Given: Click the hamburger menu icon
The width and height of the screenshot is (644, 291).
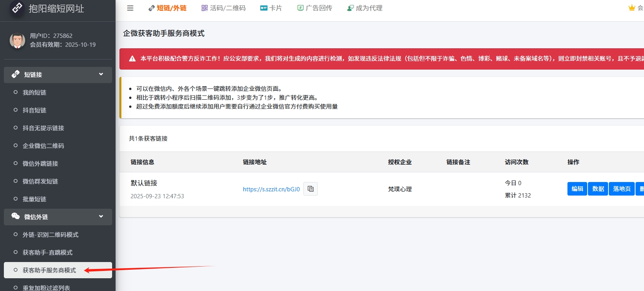Looking at the screenshot, I should (130, 8).
